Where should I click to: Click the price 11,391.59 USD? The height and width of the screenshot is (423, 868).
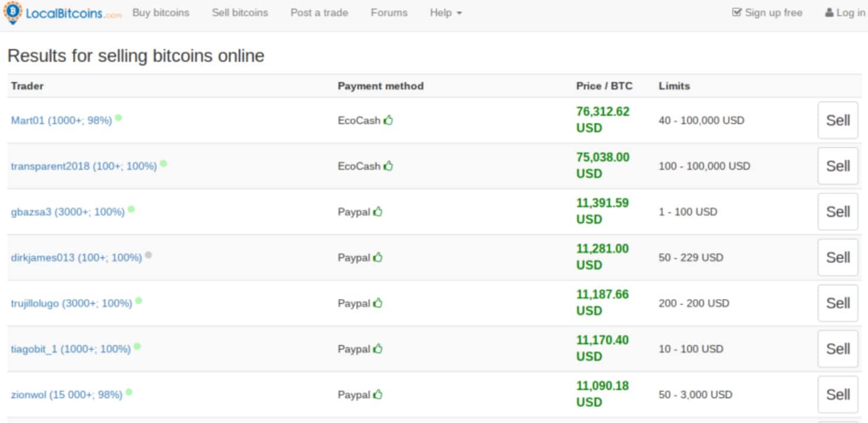[x=603, y=211]
